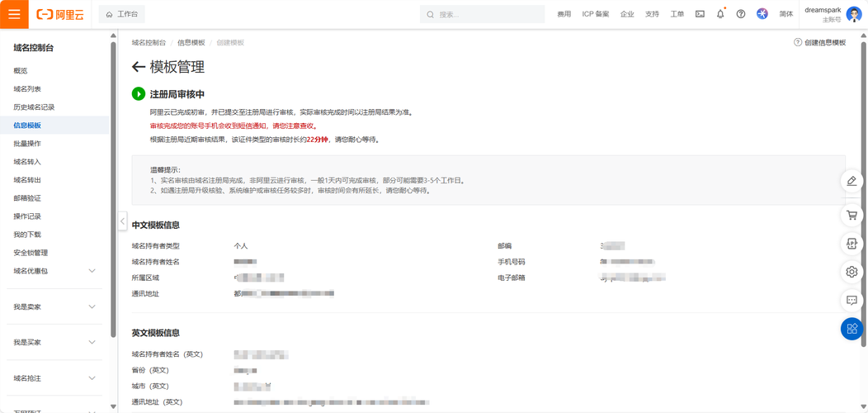The width and height of the screenshot is (868, 413).
Task: Open the 企业 menu
Action: [x=627, y=14]
